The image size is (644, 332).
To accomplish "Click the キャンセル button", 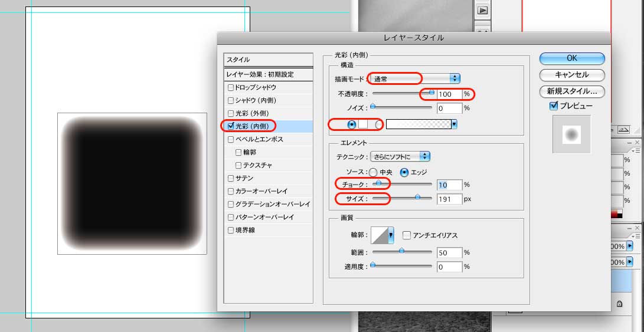I will 571,75.
